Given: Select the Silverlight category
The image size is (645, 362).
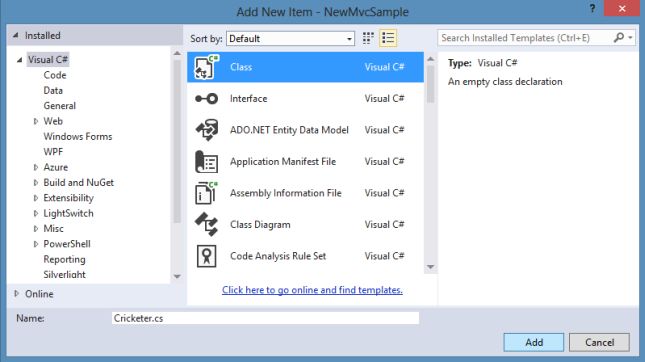Looking at the screenshot, I should click(x=65, y=275).
